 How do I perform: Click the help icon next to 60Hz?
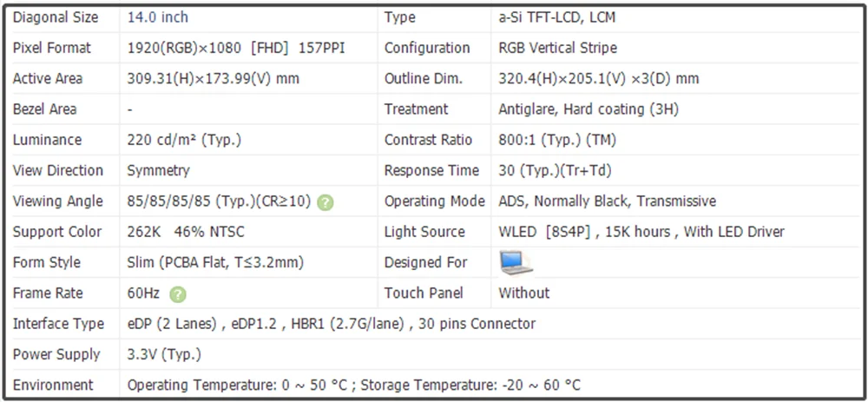(x=178, y=294)
